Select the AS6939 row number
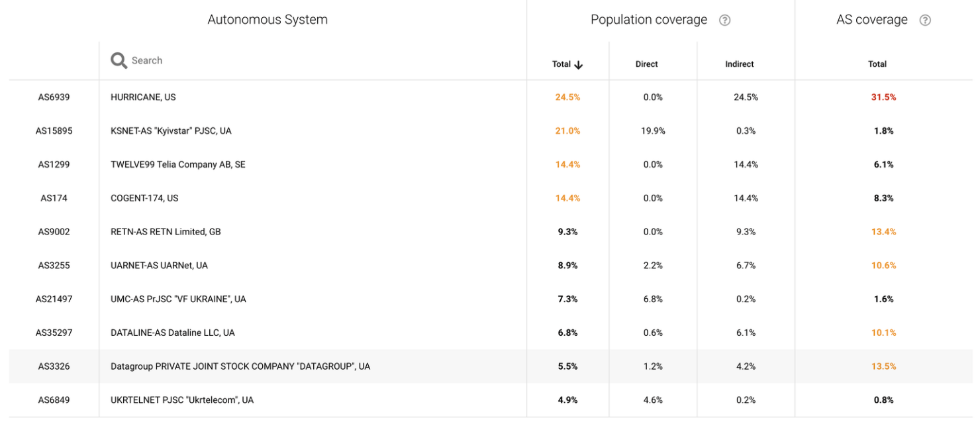Viewport: 980px width, 422px height. (54, 97)
